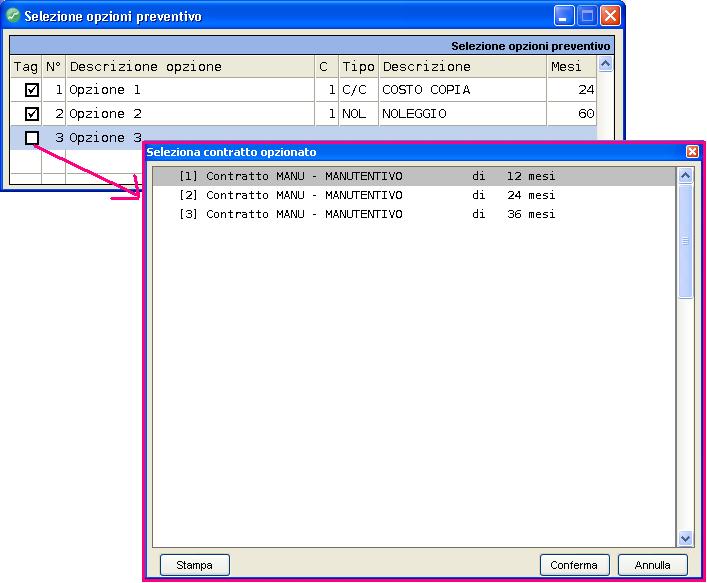The width and height of the screenshot is (707, 583).
Task: Minimize the Selezione opzioni preventivo window
Action: pos(564,16)
